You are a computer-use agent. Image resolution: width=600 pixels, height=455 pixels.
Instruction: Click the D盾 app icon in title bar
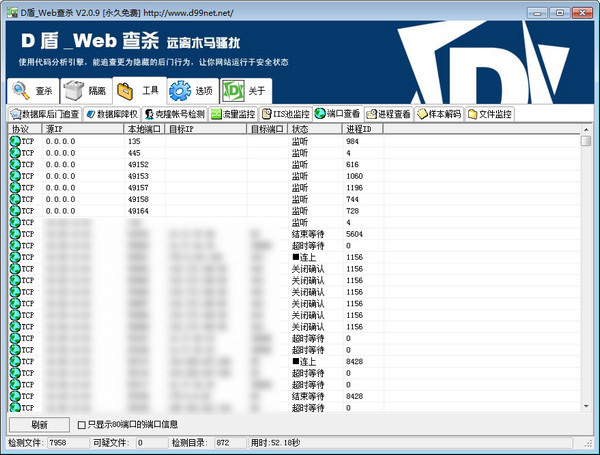13,13
